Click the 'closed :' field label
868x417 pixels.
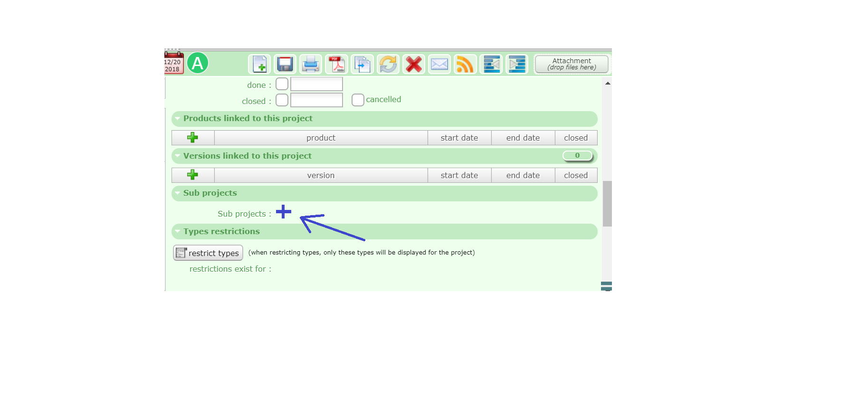tap(257, 101)
